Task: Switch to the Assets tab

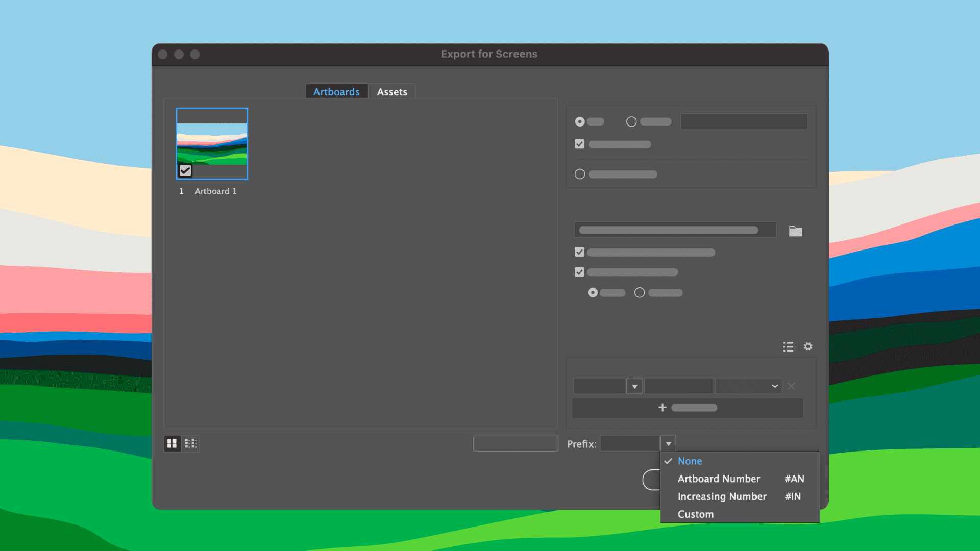Action: 392,92
